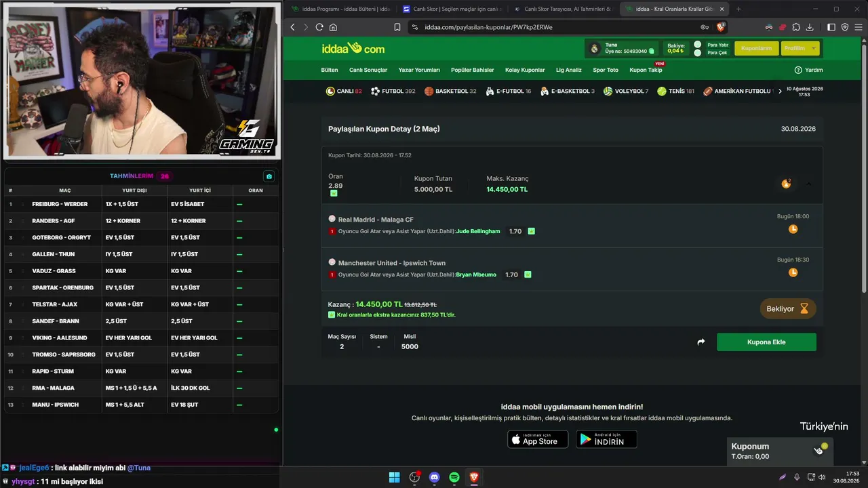Open Spotify from the taskbar
This screenshot has height=488, width=868.
(454, 477)
